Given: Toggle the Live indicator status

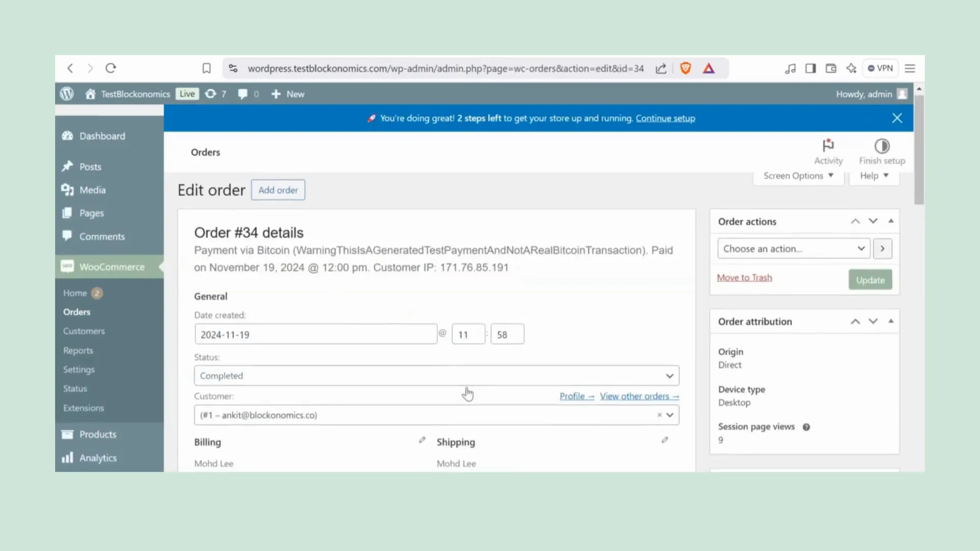Looking at the screenshot, I should [187, 93].
